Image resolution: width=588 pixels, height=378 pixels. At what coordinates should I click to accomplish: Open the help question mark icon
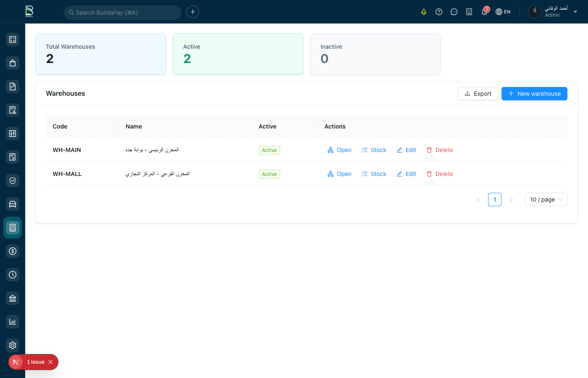[439, 12]
